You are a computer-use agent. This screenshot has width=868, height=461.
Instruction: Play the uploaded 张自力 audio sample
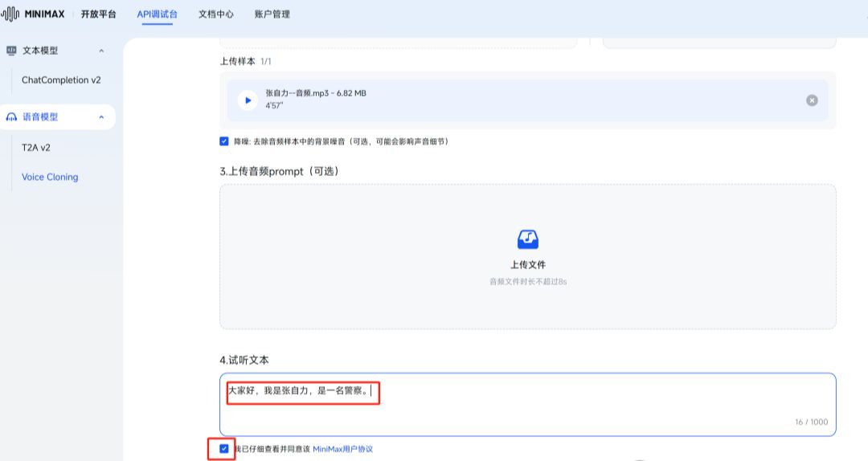click(x=248, y=100)
